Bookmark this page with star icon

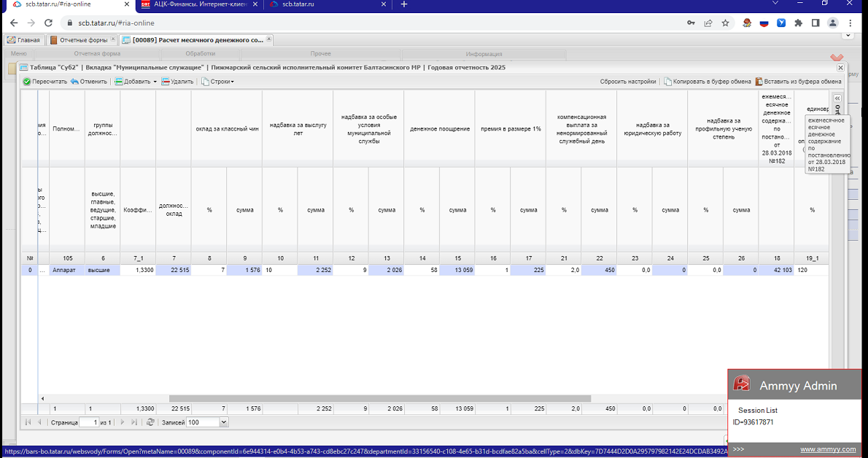pyautogui.click(x=725, y=23)
